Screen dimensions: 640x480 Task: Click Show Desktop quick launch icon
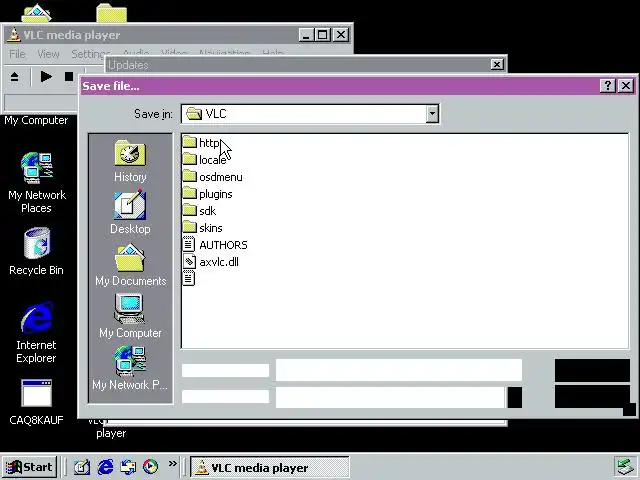(x=82, y=467)
